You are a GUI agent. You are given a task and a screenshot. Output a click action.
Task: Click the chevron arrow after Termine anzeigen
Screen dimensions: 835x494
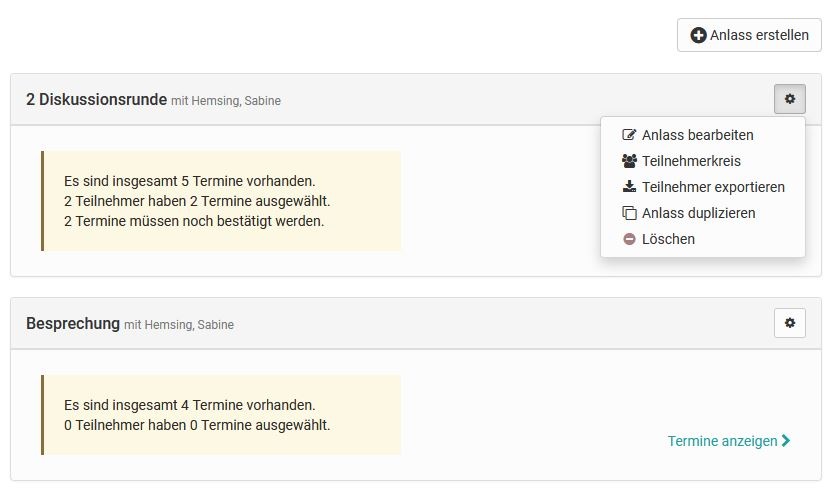pos(786,440)
